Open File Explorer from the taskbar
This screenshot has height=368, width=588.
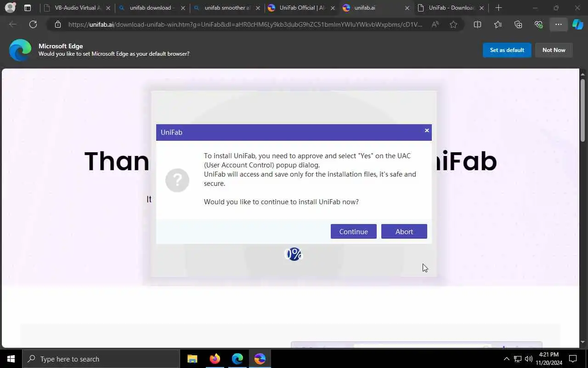[x=192, y=359]
